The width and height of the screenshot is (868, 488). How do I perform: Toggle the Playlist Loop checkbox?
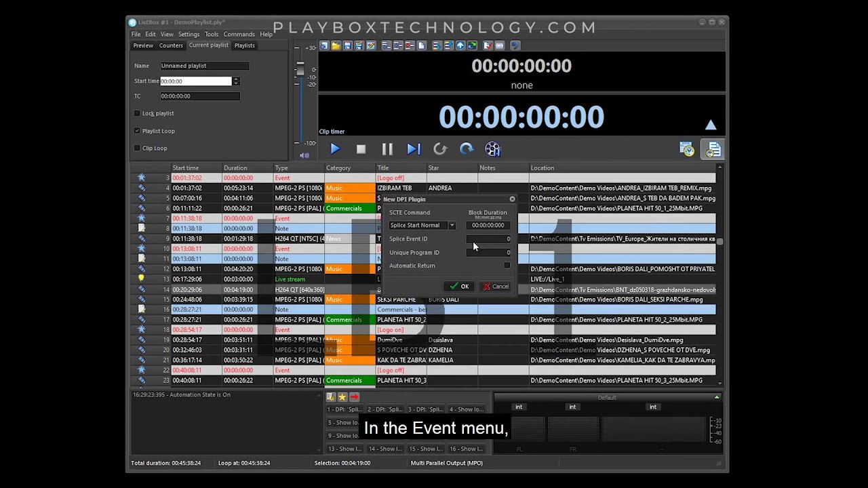click(x=137, y=131)
